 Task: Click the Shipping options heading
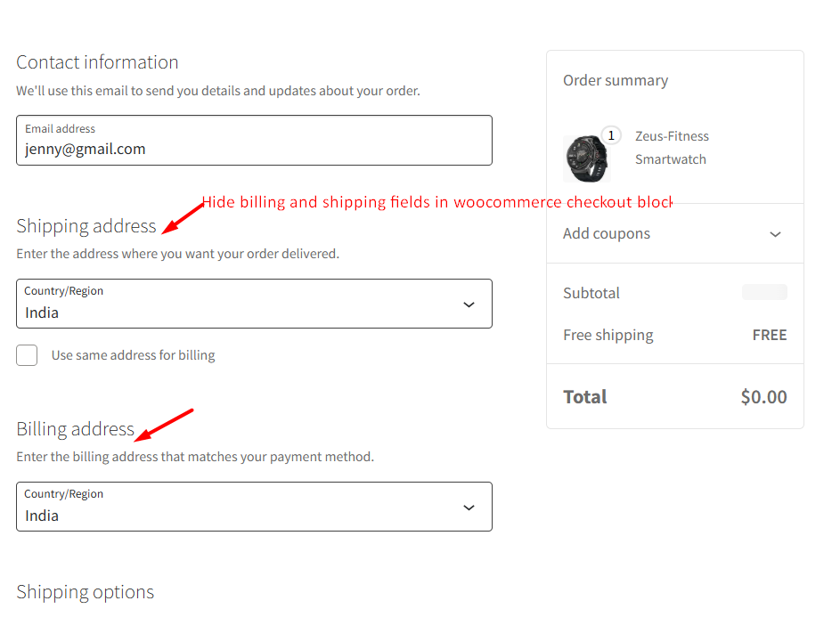86,592
